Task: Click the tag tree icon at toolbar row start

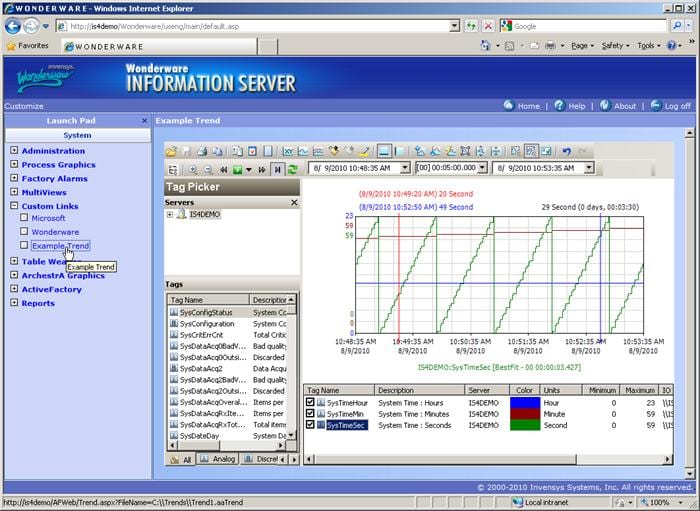Action: tap(173, 170)
